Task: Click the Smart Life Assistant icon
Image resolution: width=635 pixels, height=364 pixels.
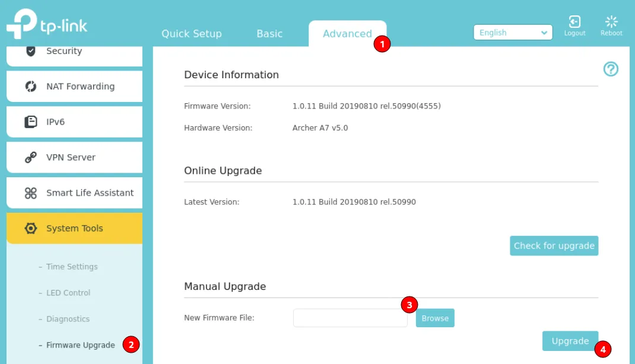Action: point(31,193)
